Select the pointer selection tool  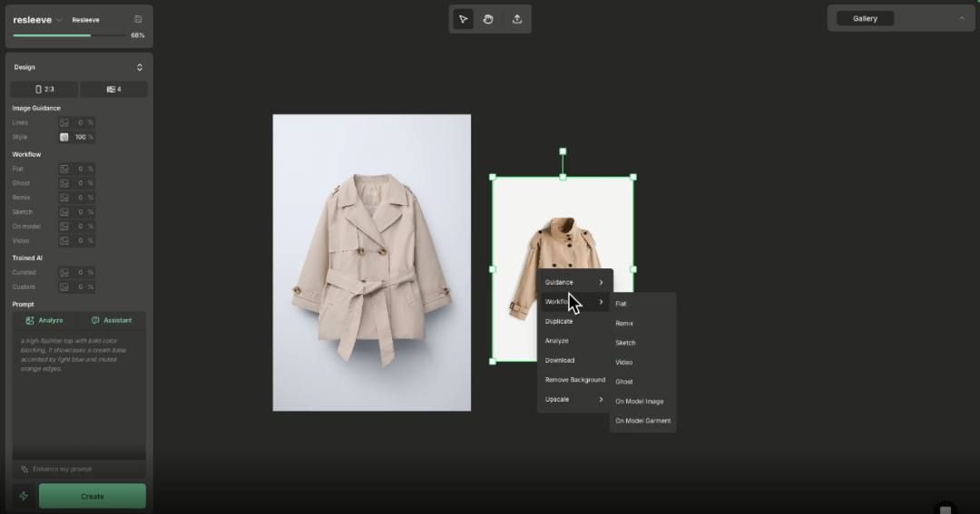click(463, 19)
